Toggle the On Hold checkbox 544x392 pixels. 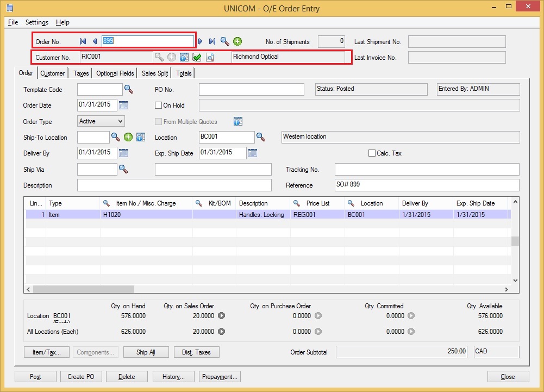point(159,105)
